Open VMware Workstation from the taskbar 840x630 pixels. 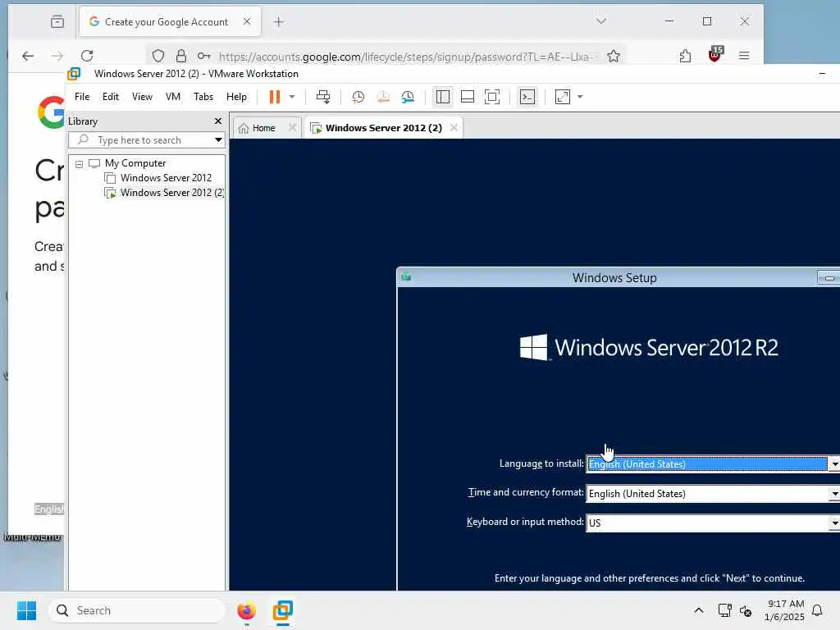282,610
